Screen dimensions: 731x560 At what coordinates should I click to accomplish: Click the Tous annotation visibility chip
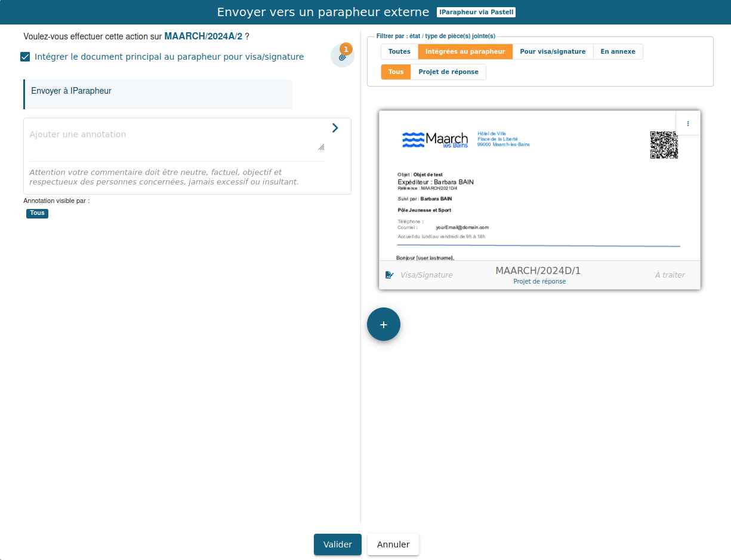37,213
